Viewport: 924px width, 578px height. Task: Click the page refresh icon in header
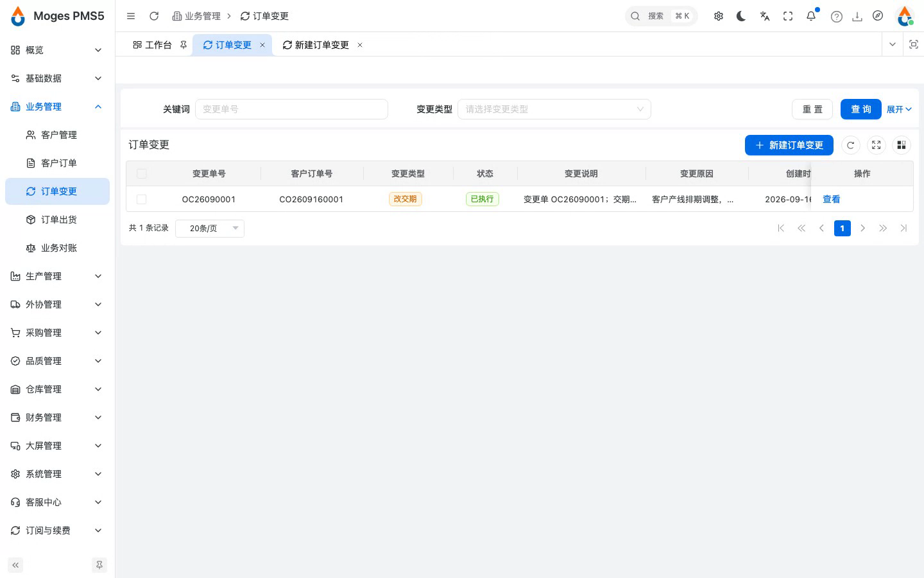click(154, 16)
